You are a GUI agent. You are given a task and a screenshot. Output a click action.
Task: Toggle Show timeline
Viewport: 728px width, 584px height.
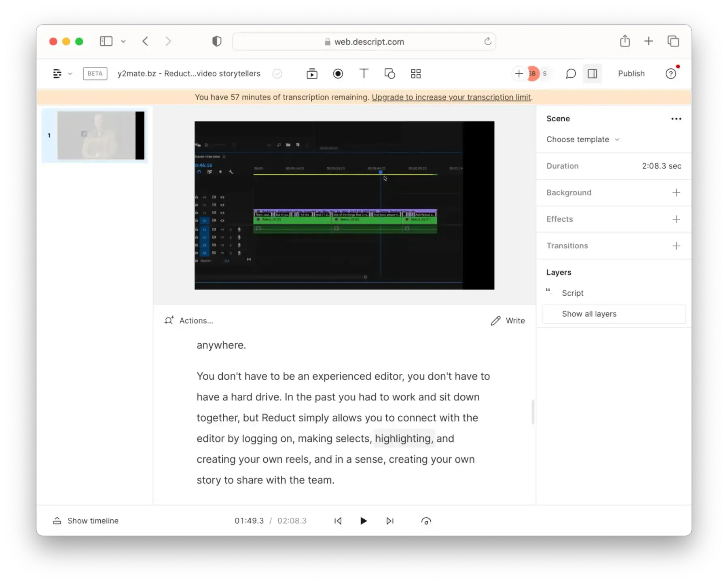(x=86, y=521)
